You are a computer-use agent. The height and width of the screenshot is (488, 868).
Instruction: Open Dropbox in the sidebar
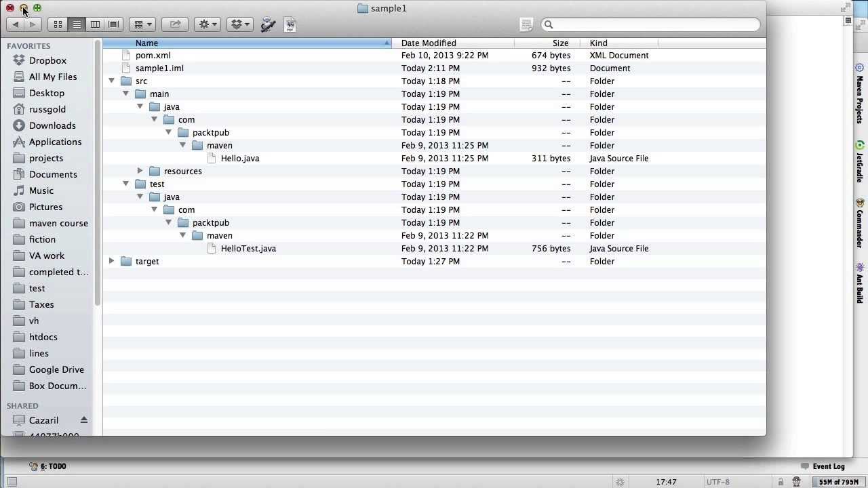[x=47, y=60]
